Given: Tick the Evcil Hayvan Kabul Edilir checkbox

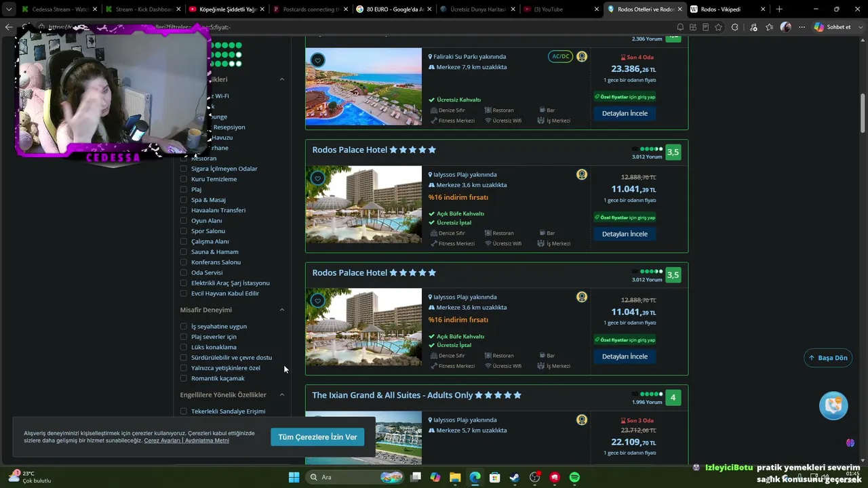Looking at the screenshot, I should pyautogui.click(x=184, y=293).
